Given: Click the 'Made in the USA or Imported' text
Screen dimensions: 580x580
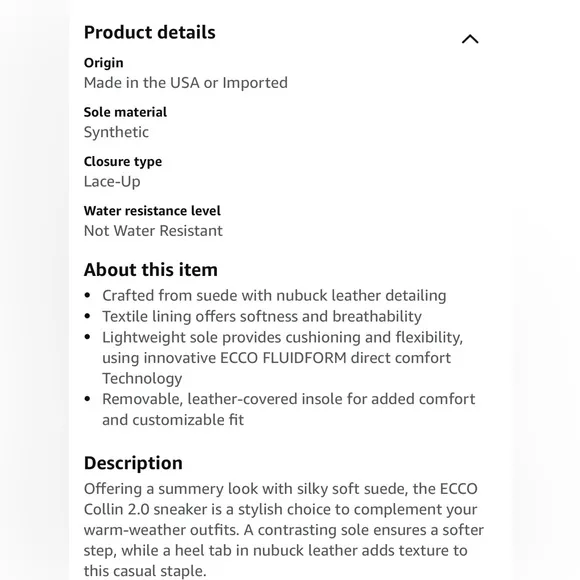Looking at the screenshot, I should 186,82.
